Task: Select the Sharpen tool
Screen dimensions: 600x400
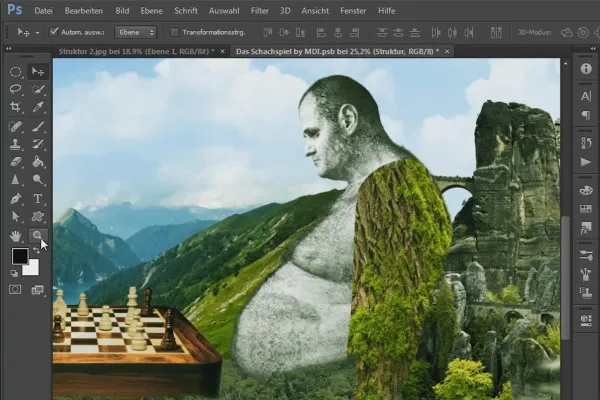Action: click(15, 179)
